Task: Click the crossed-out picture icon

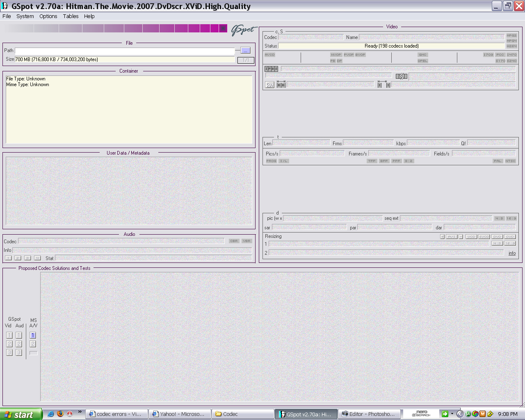Action: click(270, 85)
